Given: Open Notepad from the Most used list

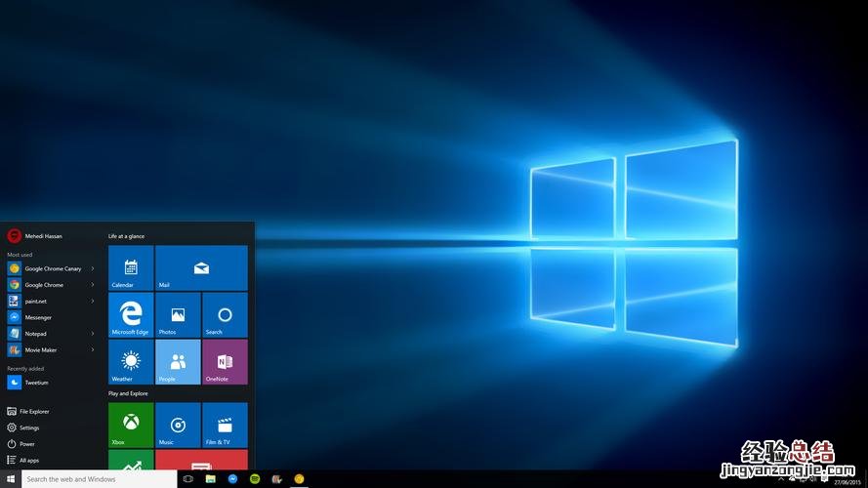Looking at the screenshot, I should (51, 334).
